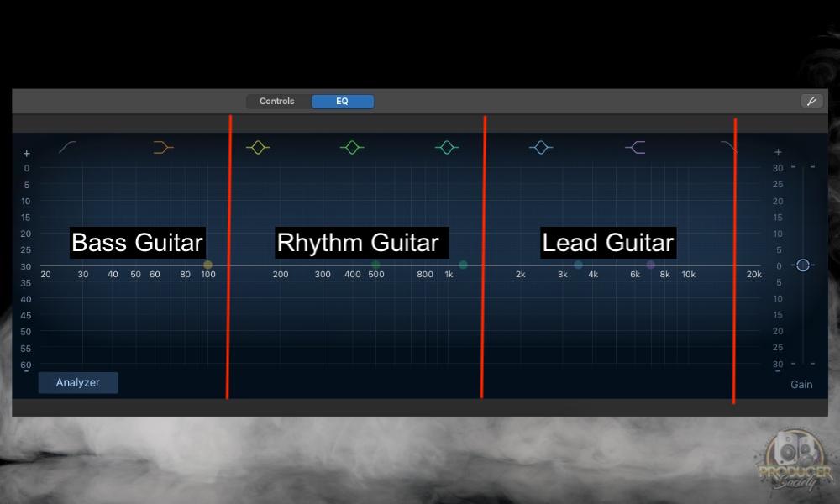Toggle the blue parametric band icon
The height and width of the screenshot is (504, 840).
[541, 147]
